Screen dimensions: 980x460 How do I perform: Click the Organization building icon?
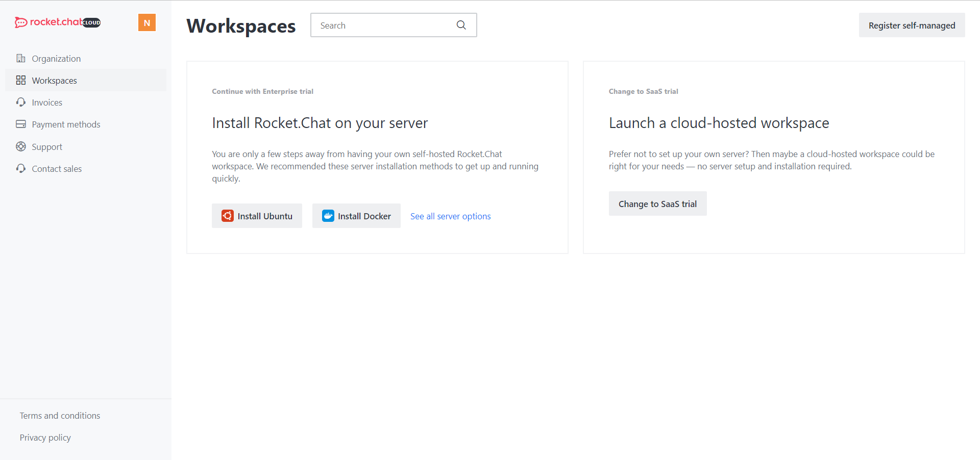point(21,58)
